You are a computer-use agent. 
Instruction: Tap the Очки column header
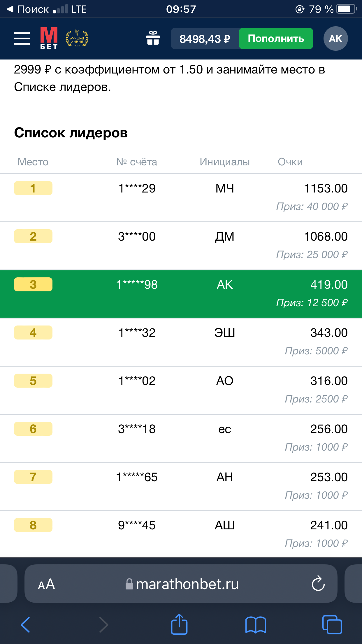click(x=290, y=162)
